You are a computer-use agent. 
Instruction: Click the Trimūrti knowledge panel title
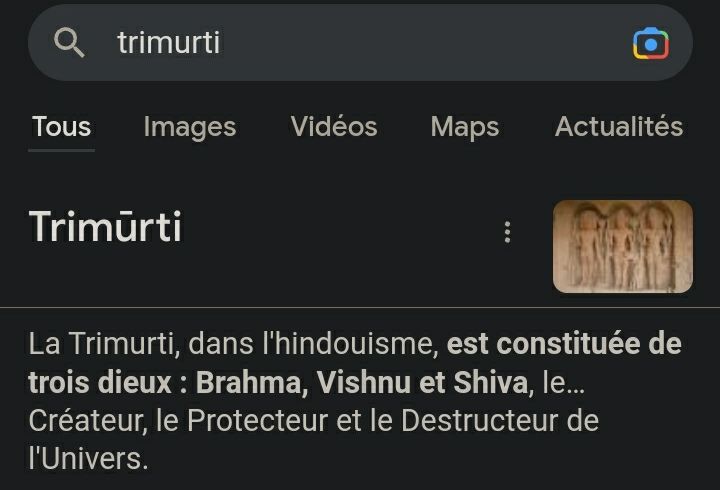tap(105, 226)
